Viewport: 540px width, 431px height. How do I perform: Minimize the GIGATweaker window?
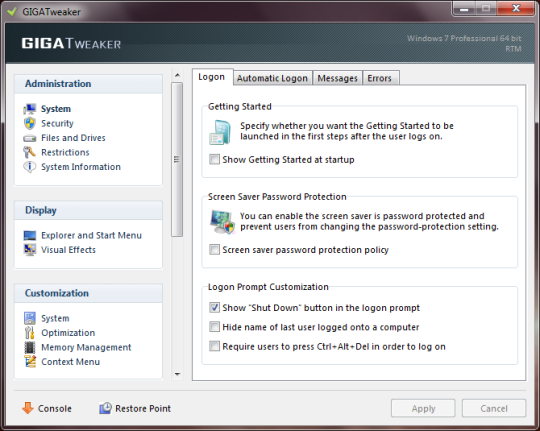click(x=464, y=8)
